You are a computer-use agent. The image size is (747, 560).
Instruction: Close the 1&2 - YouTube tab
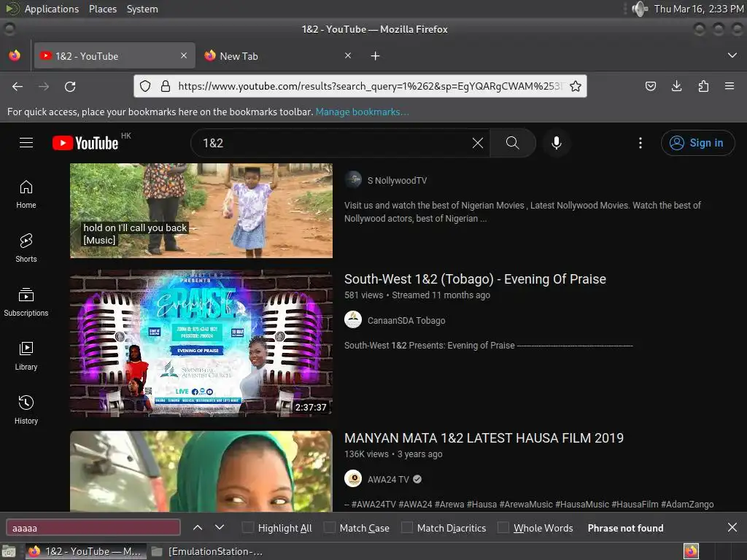[184, 55]
